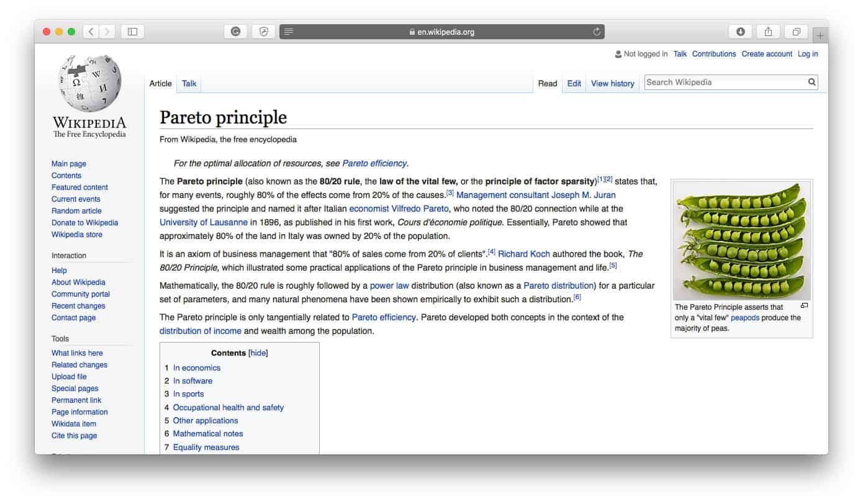Follow the Pareto efficiency hatnote link
Screen dimensions: 863x504
coord(374,163)
